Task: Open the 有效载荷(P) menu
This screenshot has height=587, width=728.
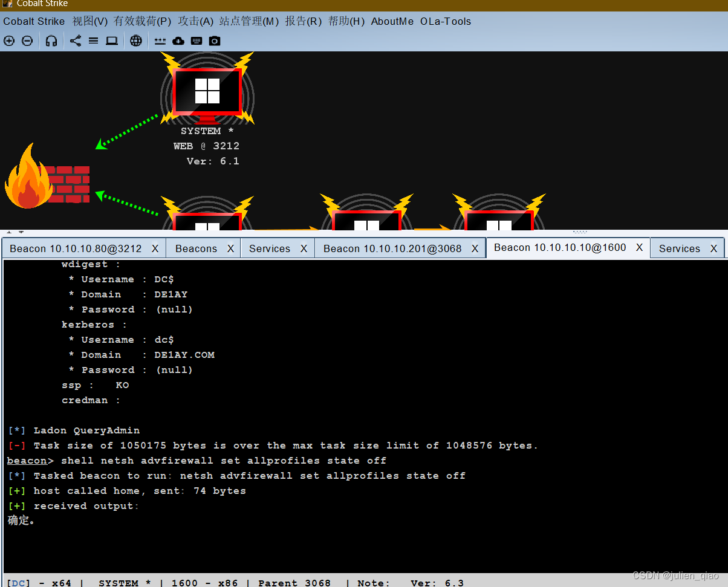Action: (x=143, y=21)
